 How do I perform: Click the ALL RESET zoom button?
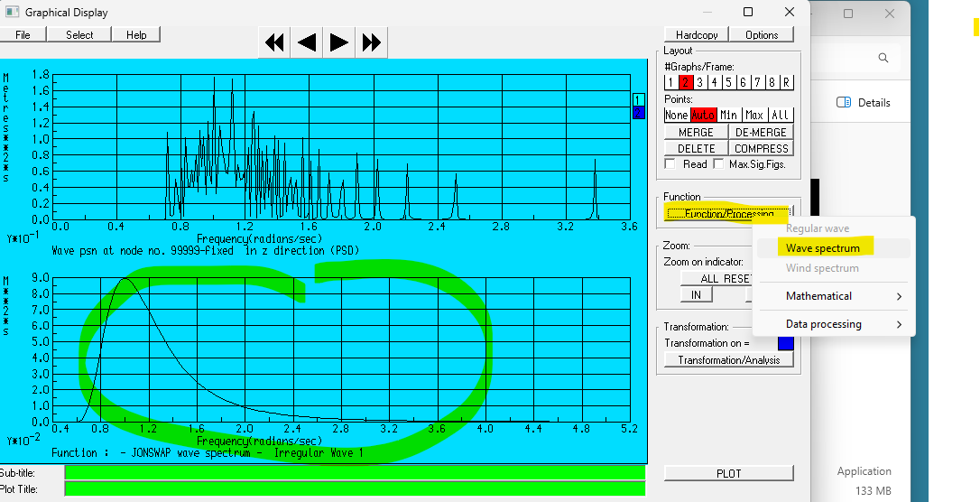[717, 278]
